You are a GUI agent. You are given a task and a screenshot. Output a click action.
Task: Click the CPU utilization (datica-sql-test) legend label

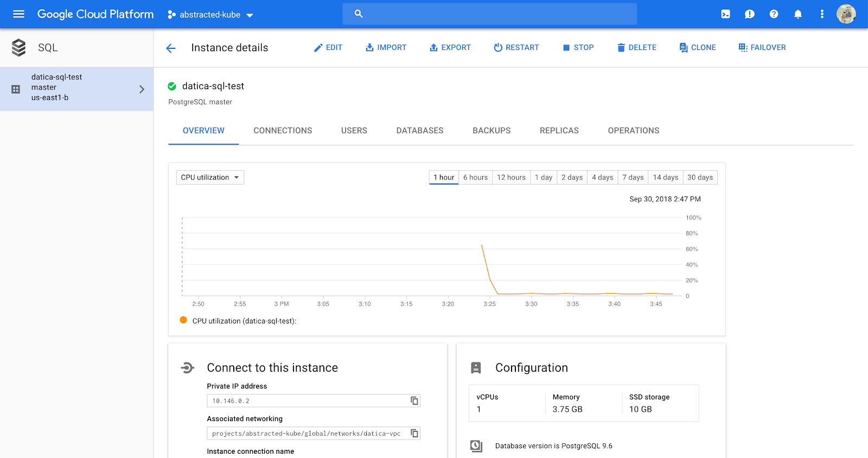(x=244, y=321)
